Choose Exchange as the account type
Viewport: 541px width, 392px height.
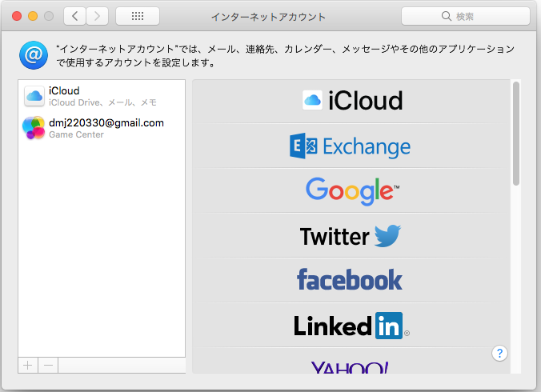point(351,146)
